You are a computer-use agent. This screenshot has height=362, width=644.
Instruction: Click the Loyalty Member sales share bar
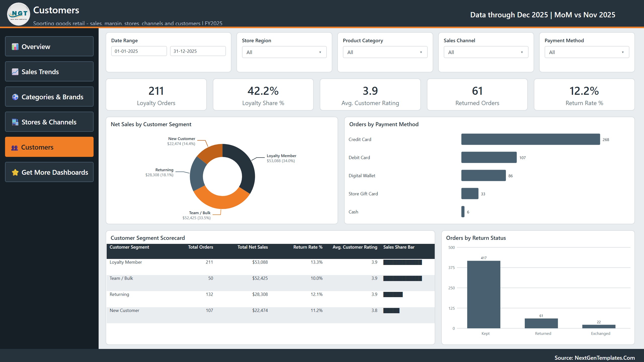403,262
